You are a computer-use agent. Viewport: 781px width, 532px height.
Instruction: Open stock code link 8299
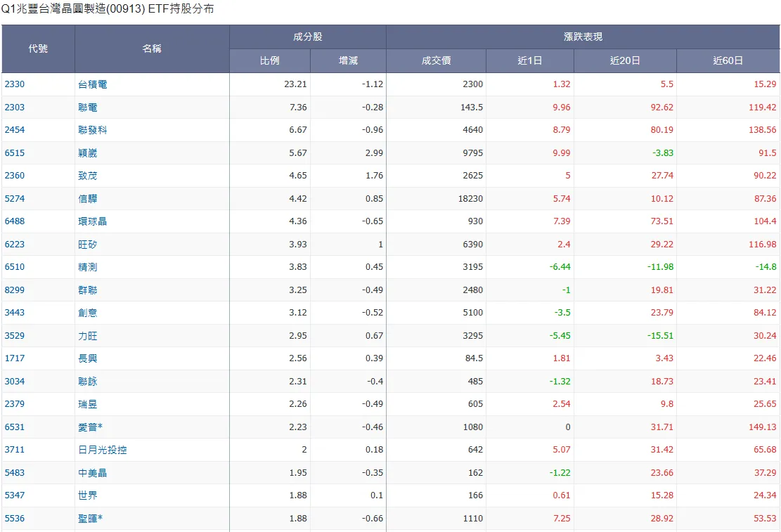pyautogui.click(x=15, y=290)
